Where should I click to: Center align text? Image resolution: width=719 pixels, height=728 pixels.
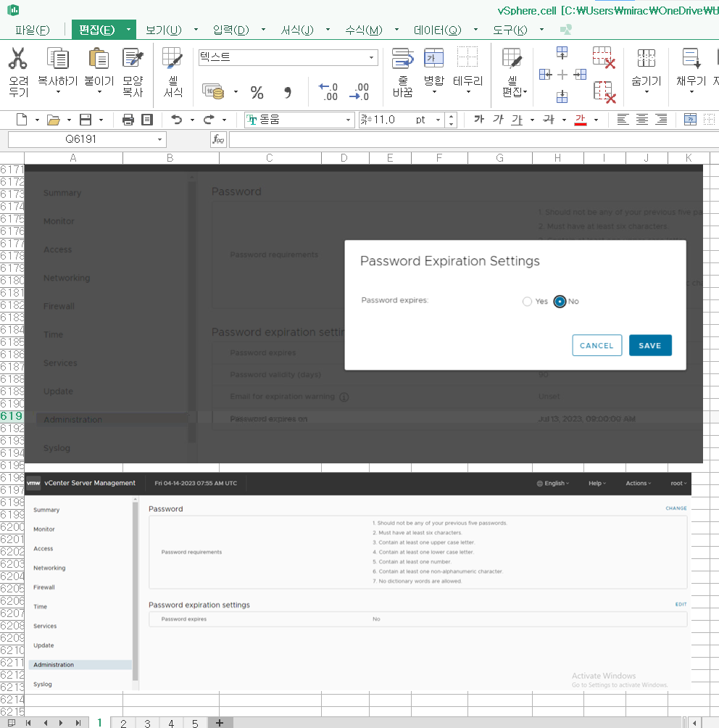click(642, 120)
